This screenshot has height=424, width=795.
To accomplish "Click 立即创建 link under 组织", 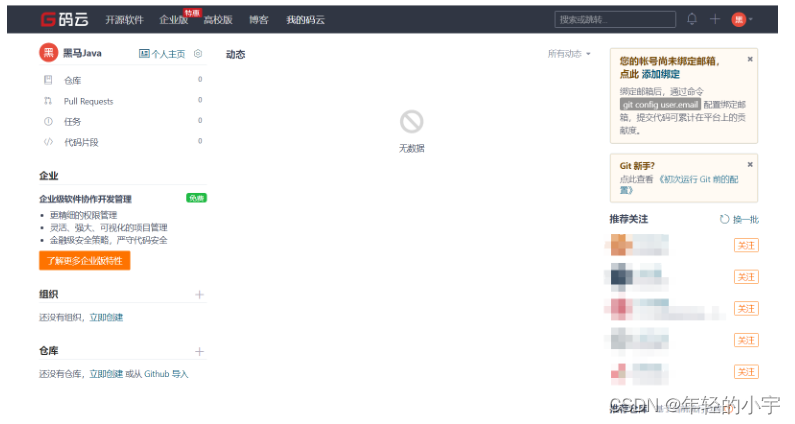I will click(106, 317).
